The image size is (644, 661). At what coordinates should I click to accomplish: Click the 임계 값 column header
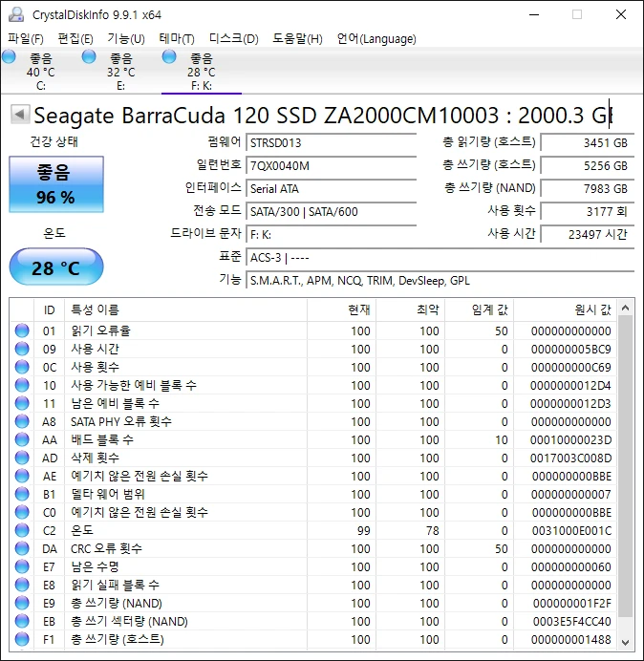tap(479, 309)
